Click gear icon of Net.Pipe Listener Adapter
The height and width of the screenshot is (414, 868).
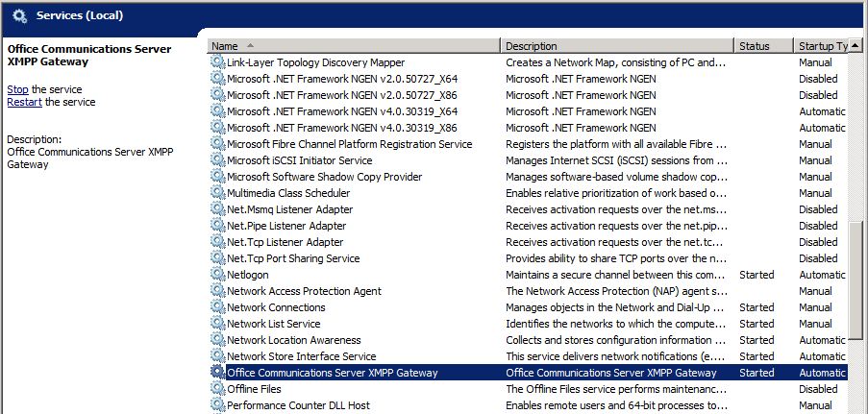218,226
